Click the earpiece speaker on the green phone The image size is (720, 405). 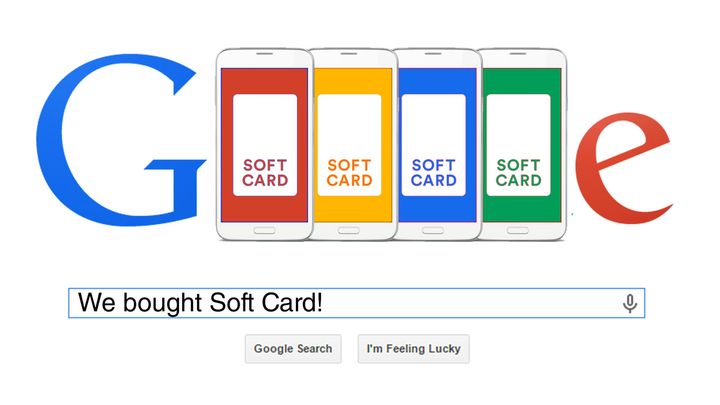(518, 54)
